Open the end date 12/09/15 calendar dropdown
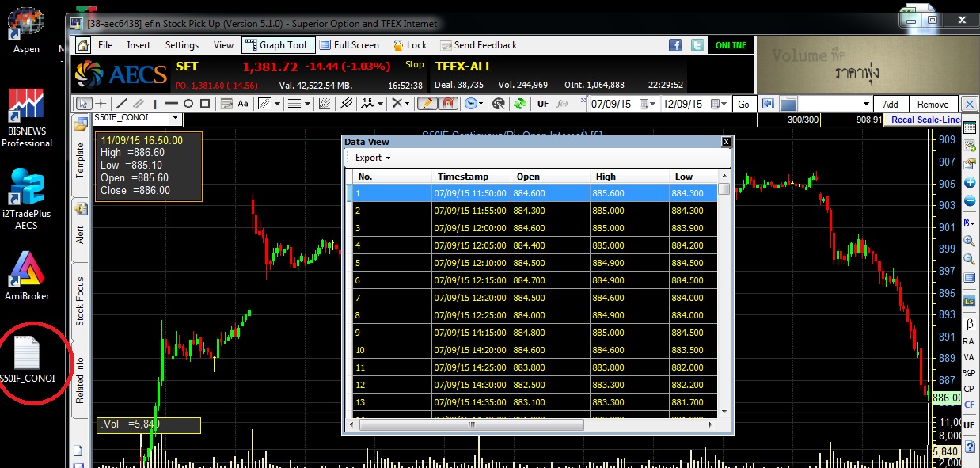980x468 pixels. pyautogui.click(x=719, y=104)
